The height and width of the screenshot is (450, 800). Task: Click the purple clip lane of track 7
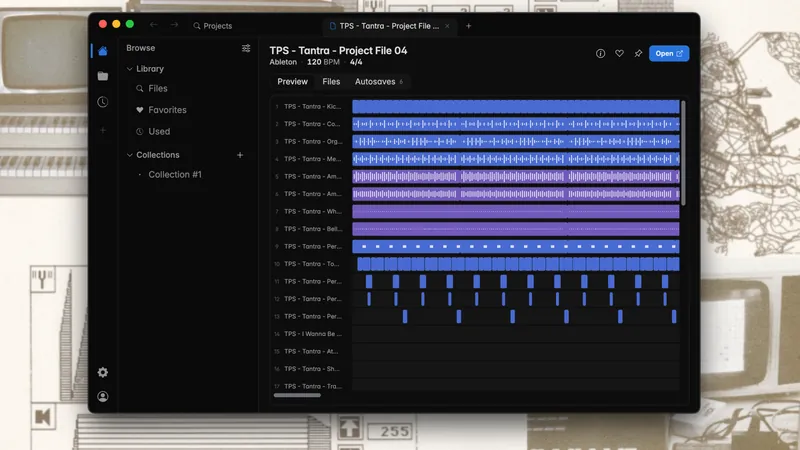(515, 211)
